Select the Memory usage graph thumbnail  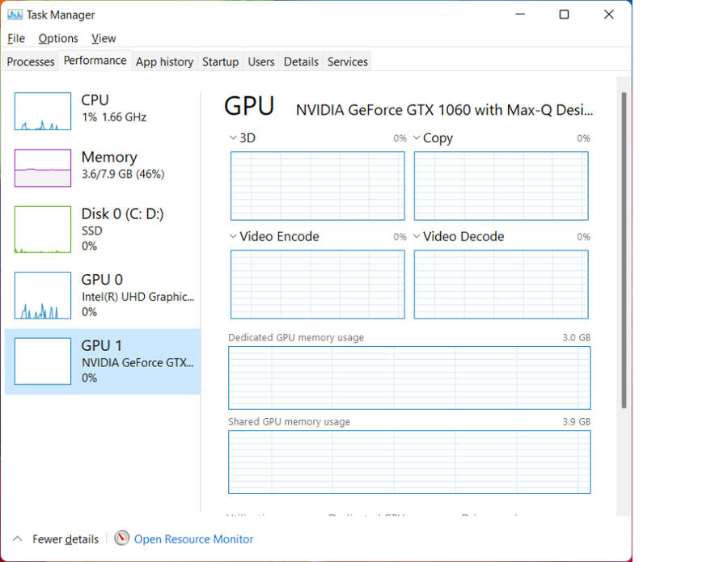[43, 168]
